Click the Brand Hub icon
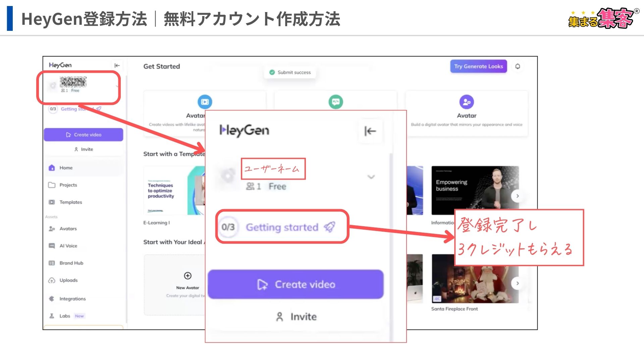This screenshot has height=362, width=644. pos(52,263)
